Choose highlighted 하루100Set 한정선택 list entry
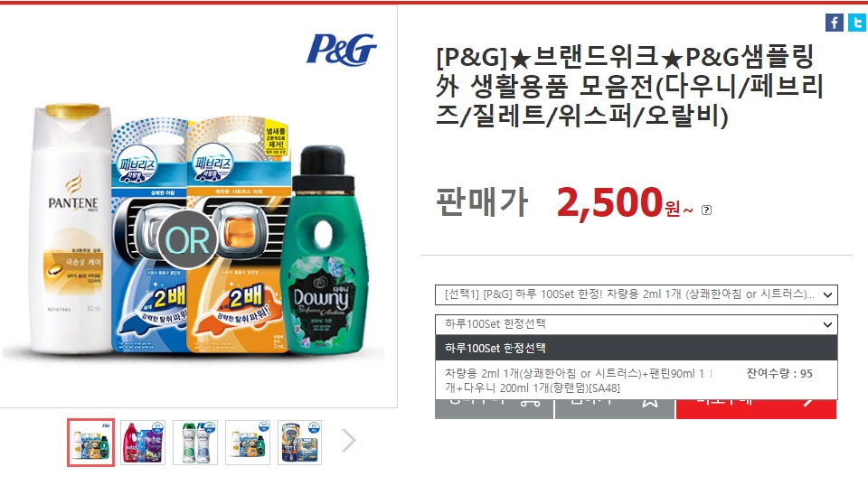 (x=636, y=348)
